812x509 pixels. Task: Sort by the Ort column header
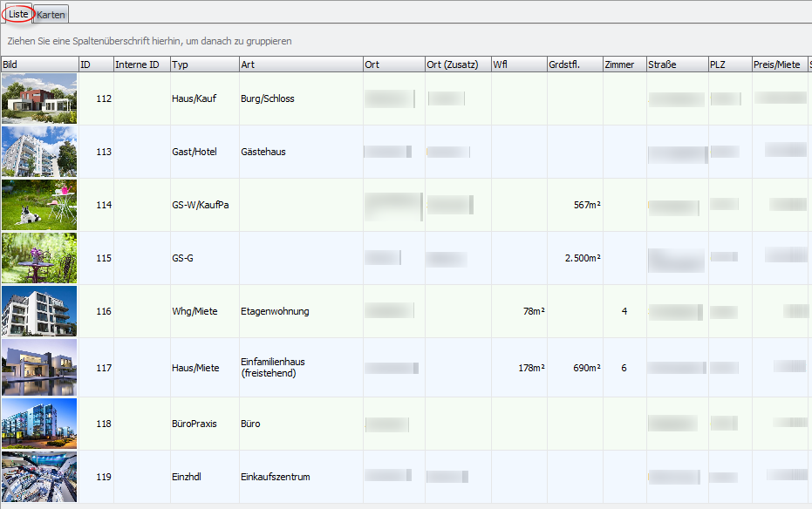click(393, 64)
